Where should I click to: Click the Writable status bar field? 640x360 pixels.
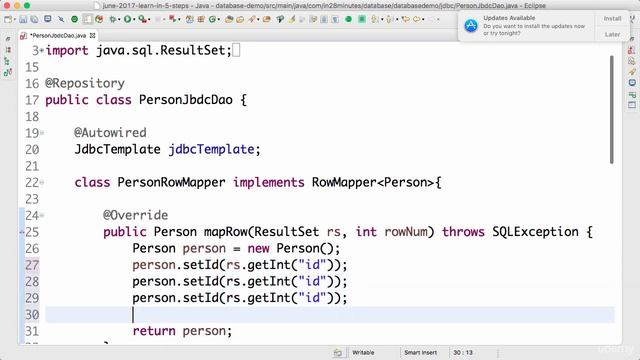363,353
